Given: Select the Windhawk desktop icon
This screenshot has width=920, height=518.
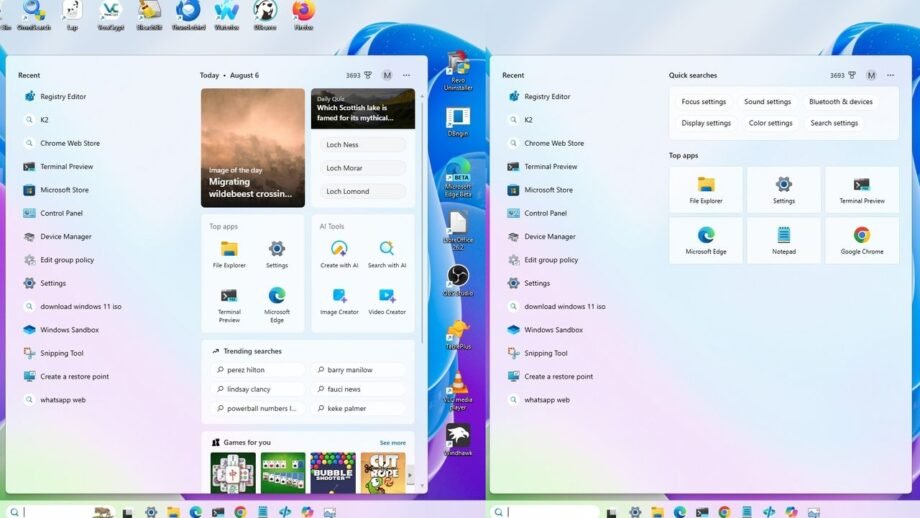Looking at the screenshot, I should tap(458, 440).
